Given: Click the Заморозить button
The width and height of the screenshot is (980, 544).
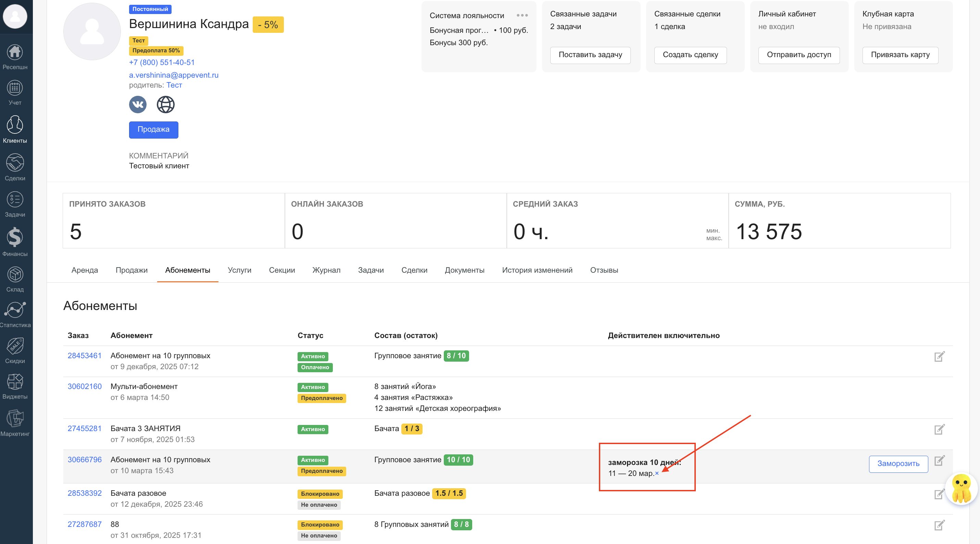Looking at the screenshot, I should click(898, 464).
